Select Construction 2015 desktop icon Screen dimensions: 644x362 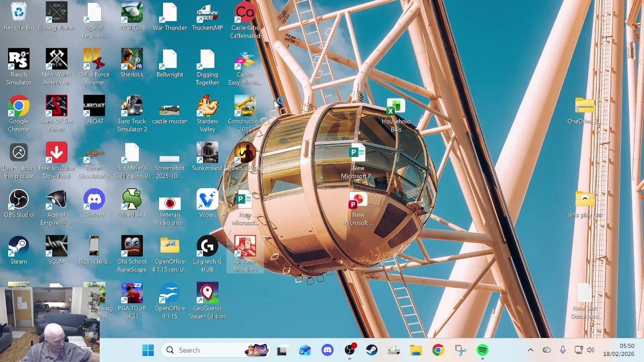click(245, 114)
